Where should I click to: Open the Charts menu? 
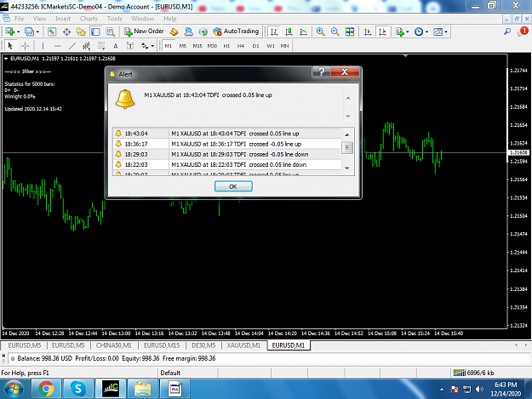(89, 19)
